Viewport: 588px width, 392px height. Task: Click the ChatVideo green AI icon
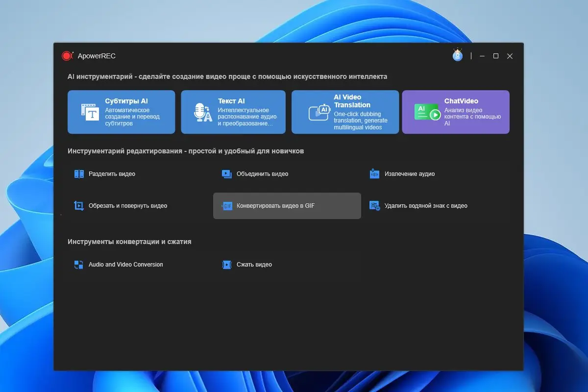(428, 112)
